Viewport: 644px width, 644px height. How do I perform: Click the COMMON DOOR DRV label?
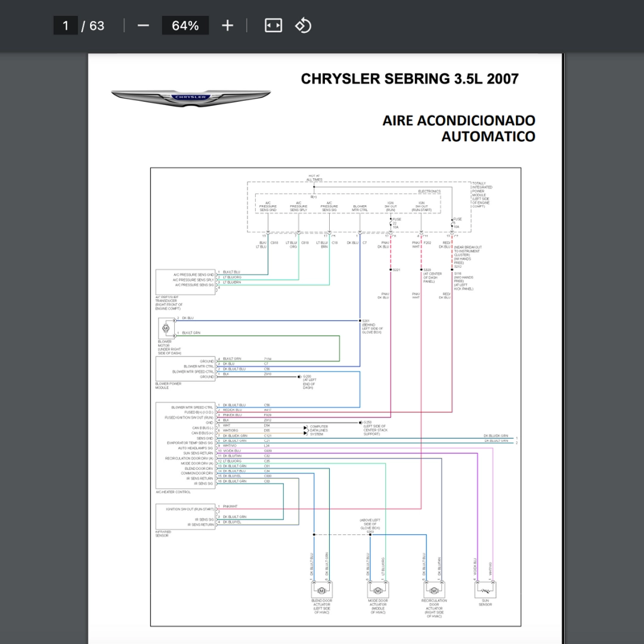click(197, 473)
